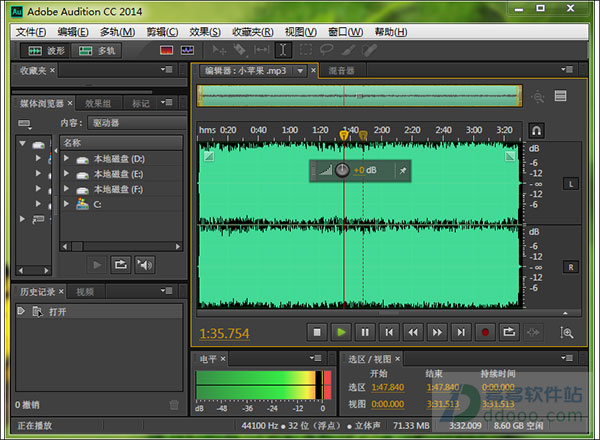Pause playback

click(x=365, y=332)
